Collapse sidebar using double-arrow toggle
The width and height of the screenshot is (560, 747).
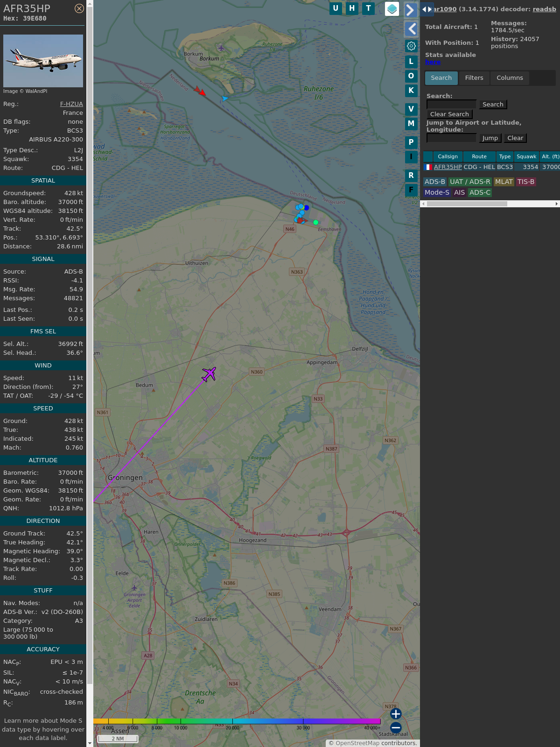tap(427, 9)
